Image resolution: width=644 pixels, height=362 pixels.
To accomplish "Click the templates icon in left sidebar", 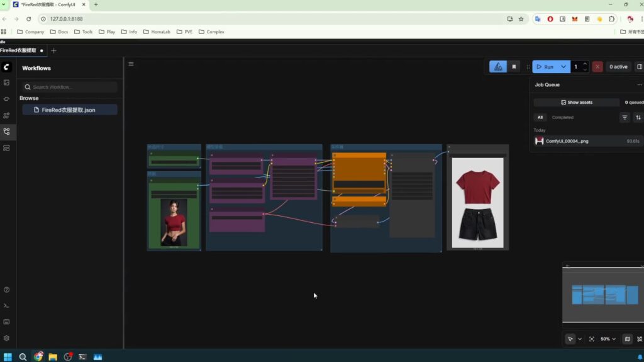I will 6,148.
